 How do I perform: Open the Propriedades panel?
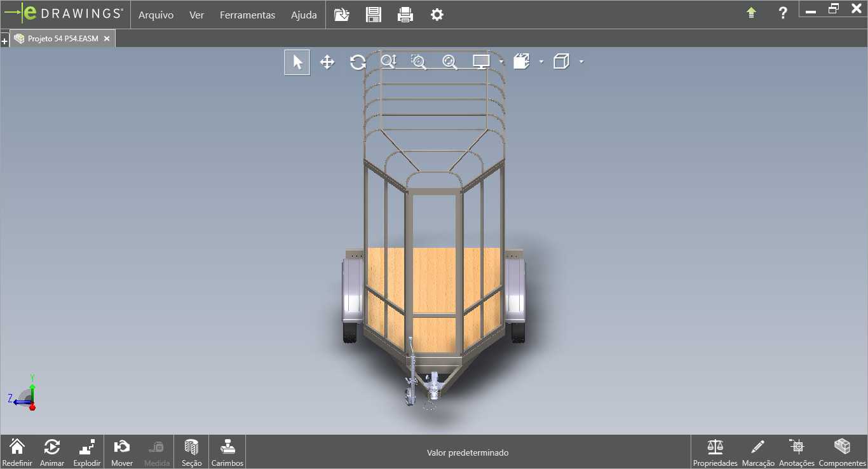[x=715, y=452]
